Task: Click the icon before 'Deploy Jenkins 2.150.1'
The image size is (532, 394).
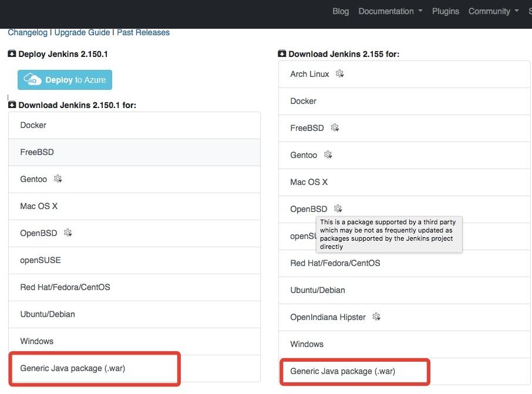Action: (12, 53)
